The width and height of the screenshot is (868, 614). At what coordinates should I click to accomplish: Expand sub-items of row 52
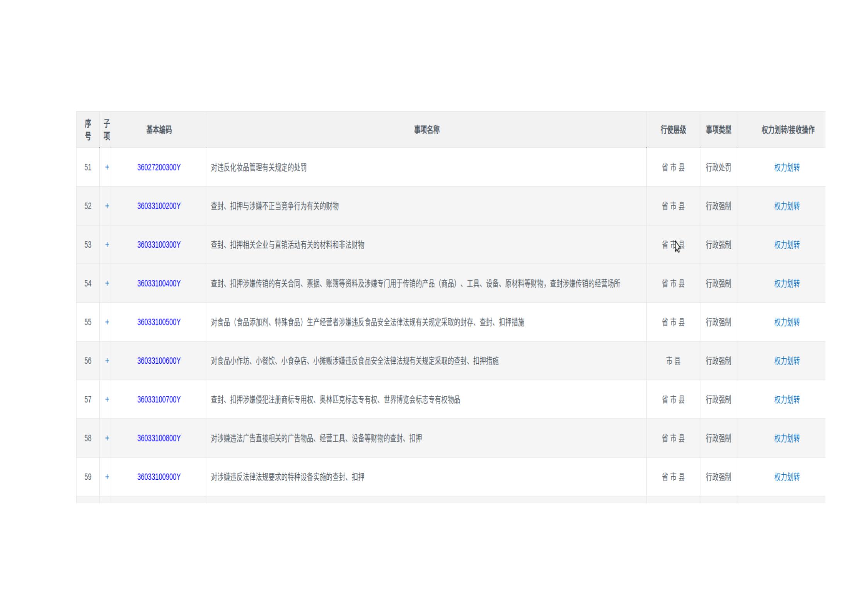pyautogui.click(x=107, y=206)
